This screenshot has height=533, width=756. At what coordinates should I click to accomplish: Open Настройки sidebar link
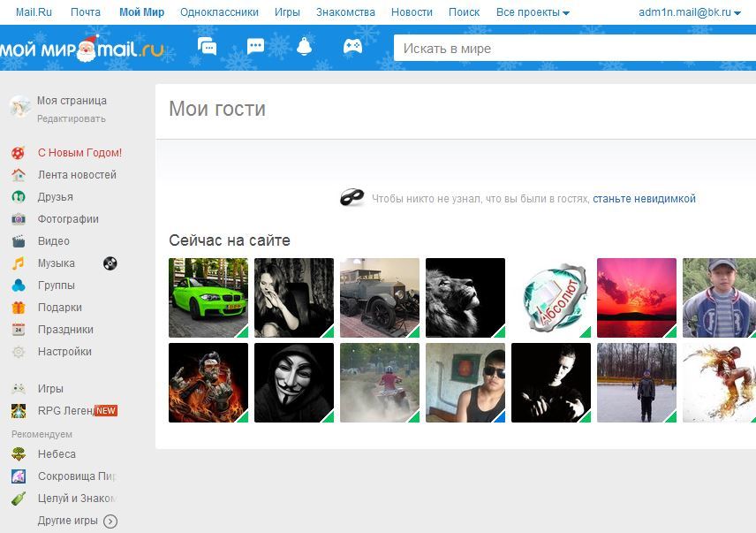pos(64,352)
